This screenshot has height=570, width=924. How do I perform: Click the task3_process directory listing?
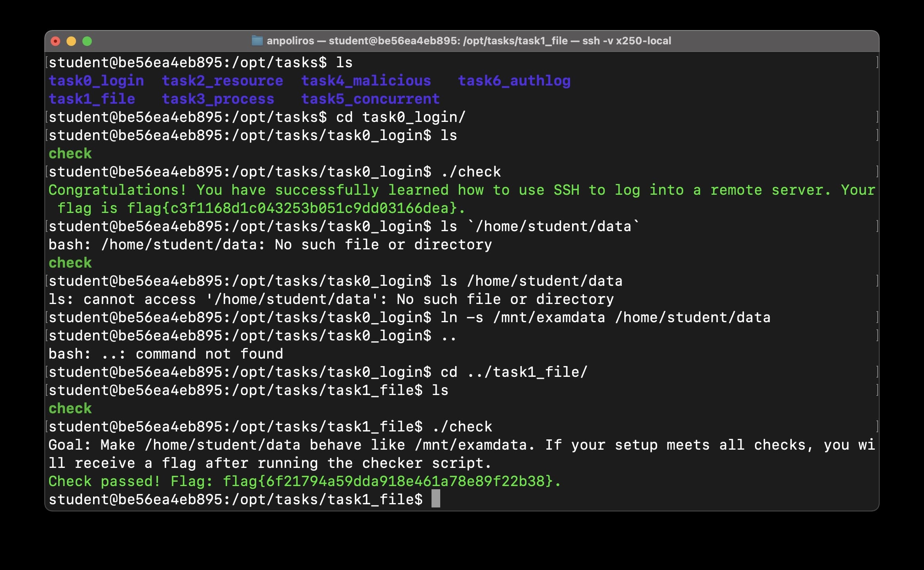(x=218, y=99)
